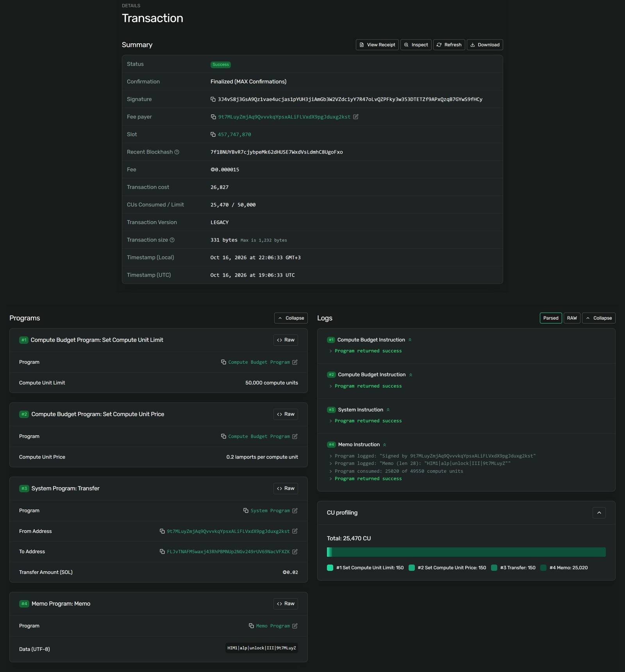
Task: Copy the transaction signature
Action: 213,99
